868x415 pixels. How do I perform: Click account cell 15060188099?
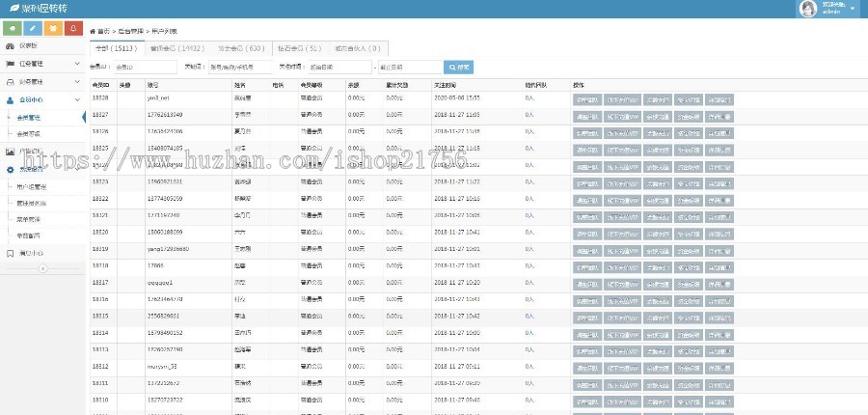point(165,233)
